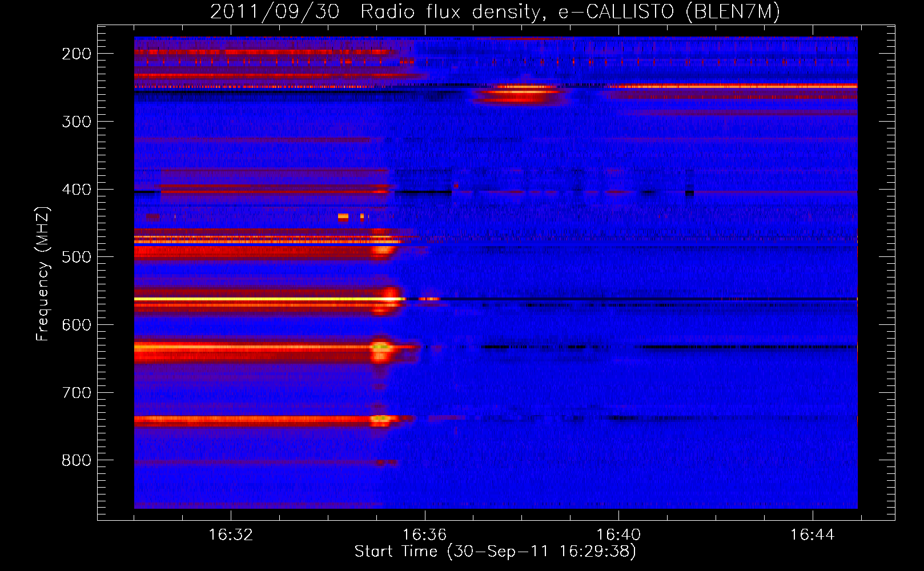The width and height of the screenshot is (924, 571).
Task: Click the 'Start Time (30-Sep-11 16:29:38)' label
Action: click(x=495, y=552)
